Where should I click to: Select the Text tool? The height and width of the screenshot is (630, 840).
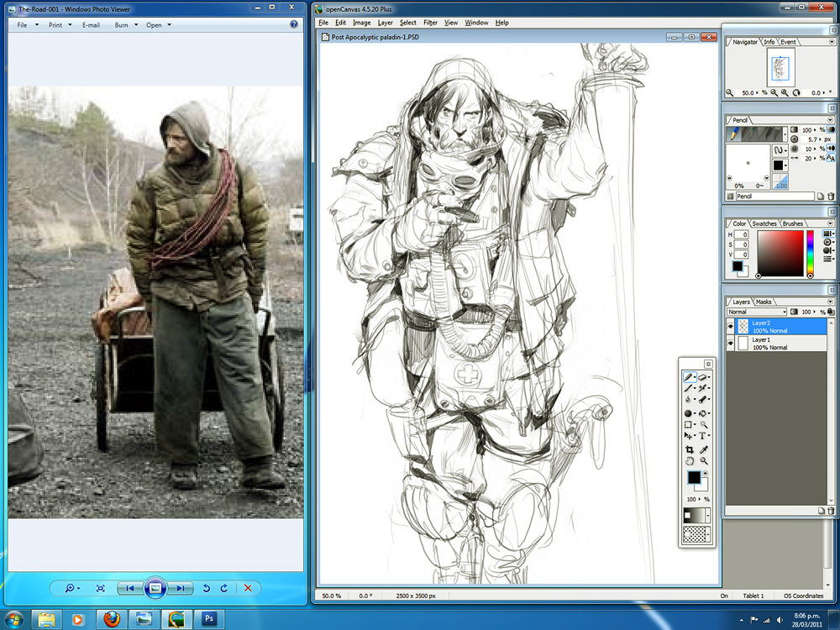(703, 436)
